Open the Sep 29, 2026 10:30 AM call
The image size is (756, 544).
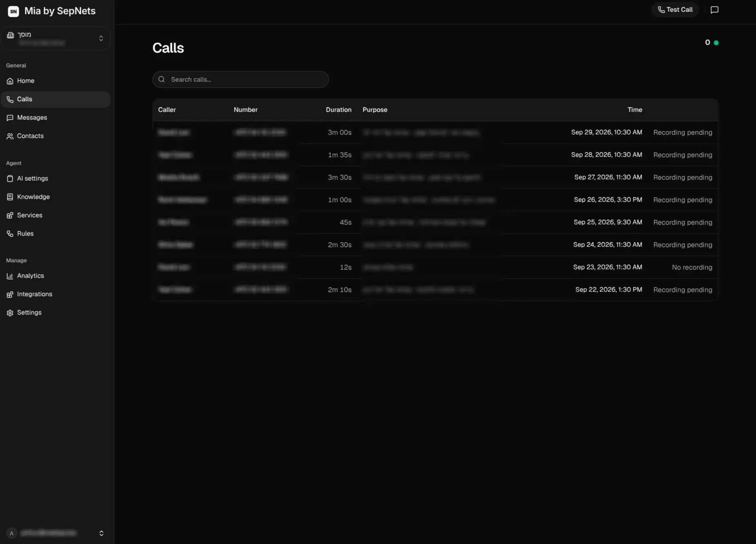(x=435, y=132)
